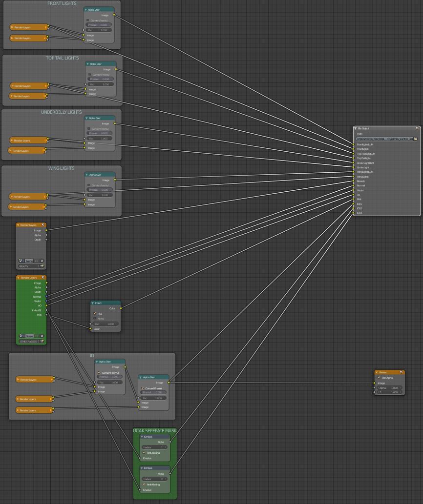Toggle preview icon on BEAUTY Render Layers node
This screenshot has width=423, height=504.
[x=43, y=225]
